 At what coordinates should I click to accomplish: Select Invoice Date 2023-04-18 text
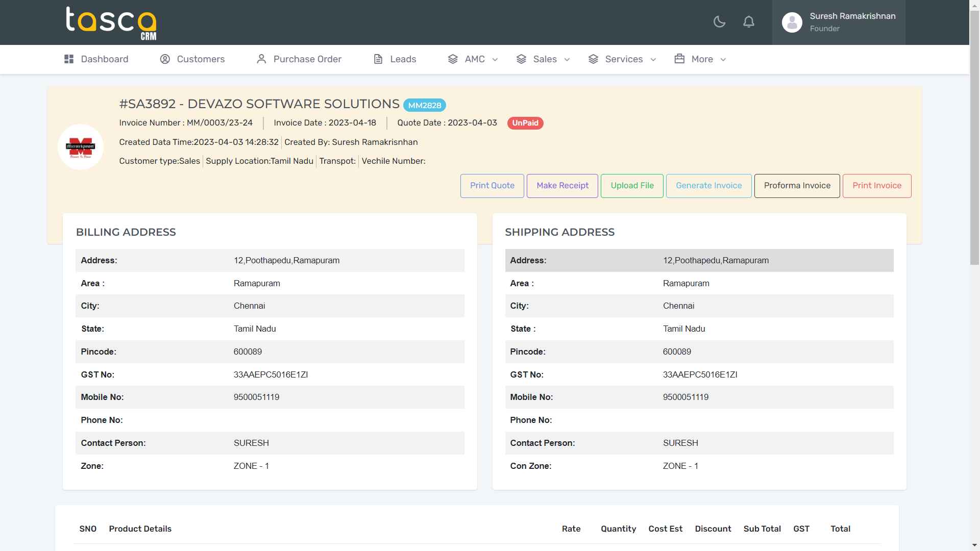[x=325, y=123]
